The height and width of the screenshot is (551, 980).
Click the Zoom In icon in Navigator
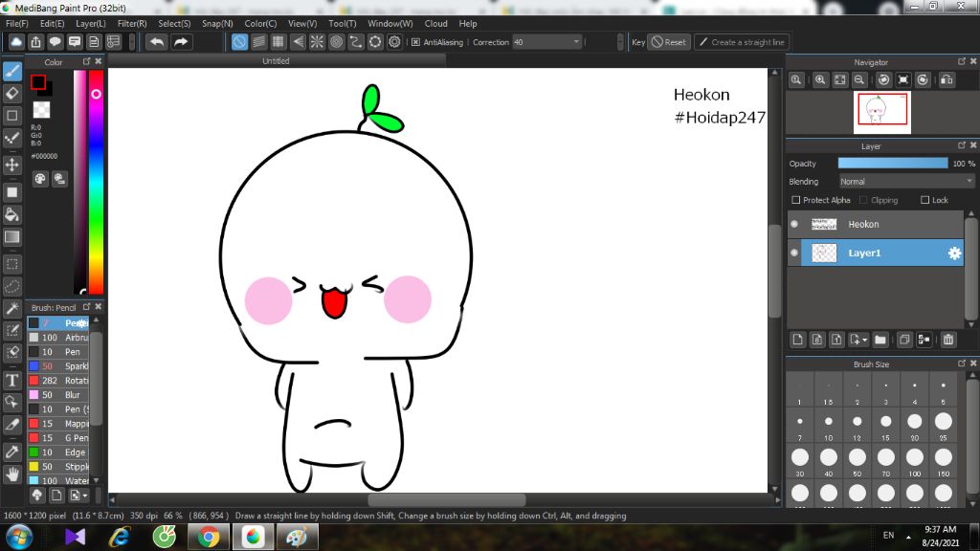[820, 80]
